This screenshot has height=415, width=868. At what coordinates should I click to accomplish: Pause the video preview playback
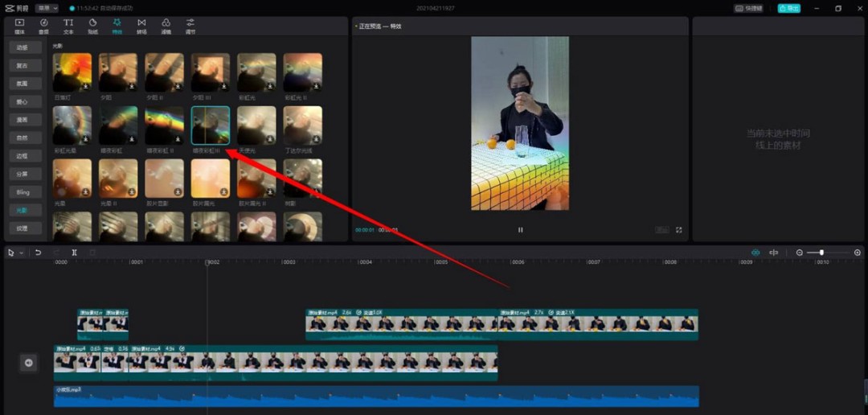point(520,230)
